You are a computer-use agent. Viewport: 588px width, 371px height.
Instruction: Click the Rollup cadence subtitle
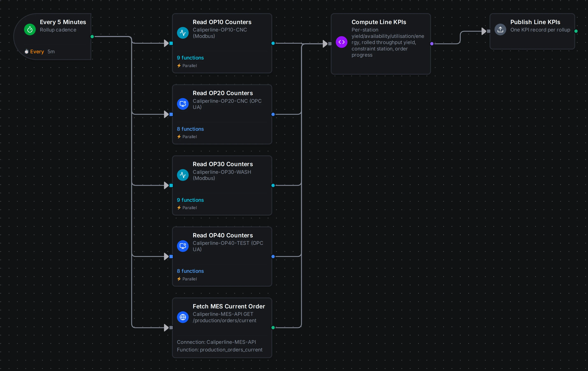tap(58, 30)
